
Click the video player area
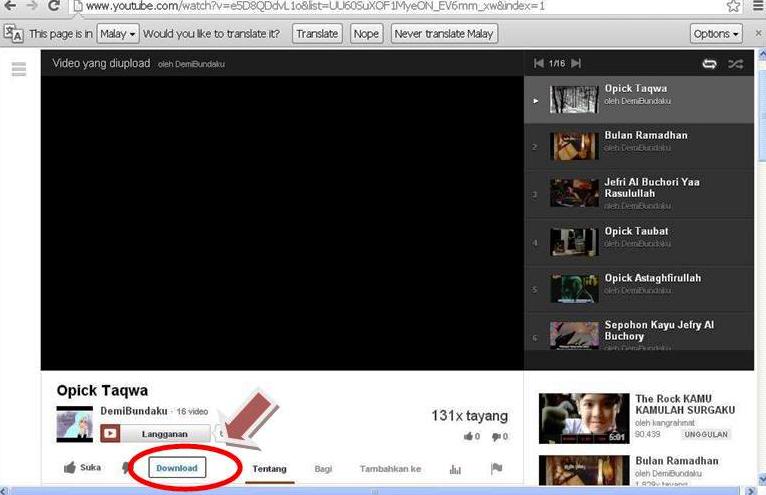[x=282, y=223]
